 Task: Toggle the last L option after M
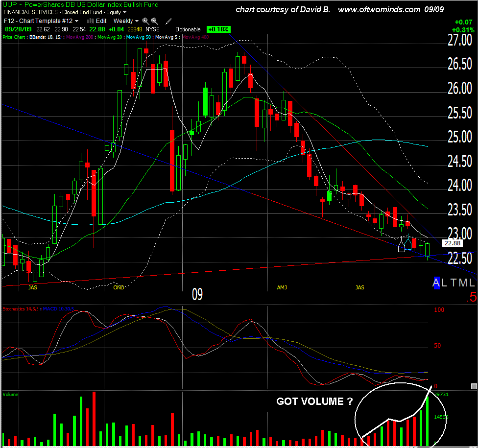[x=472, y=283]
